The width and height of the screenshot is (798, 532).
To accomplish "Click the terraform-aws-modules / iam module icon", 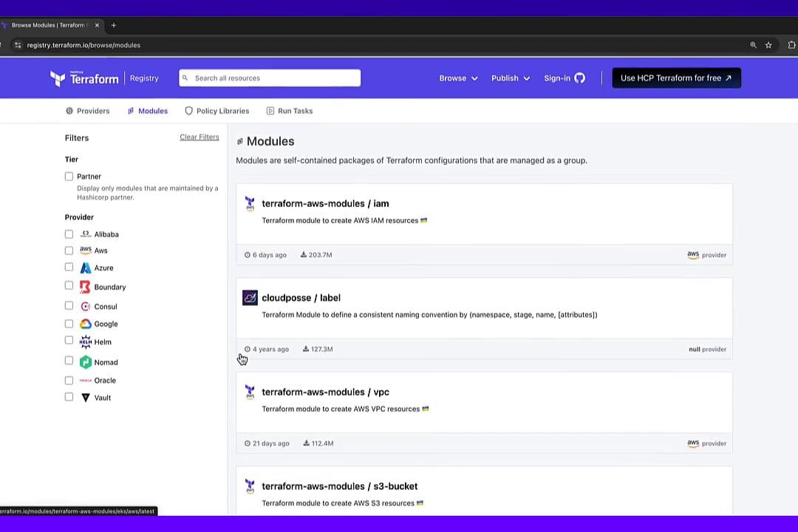I will 250,204.
